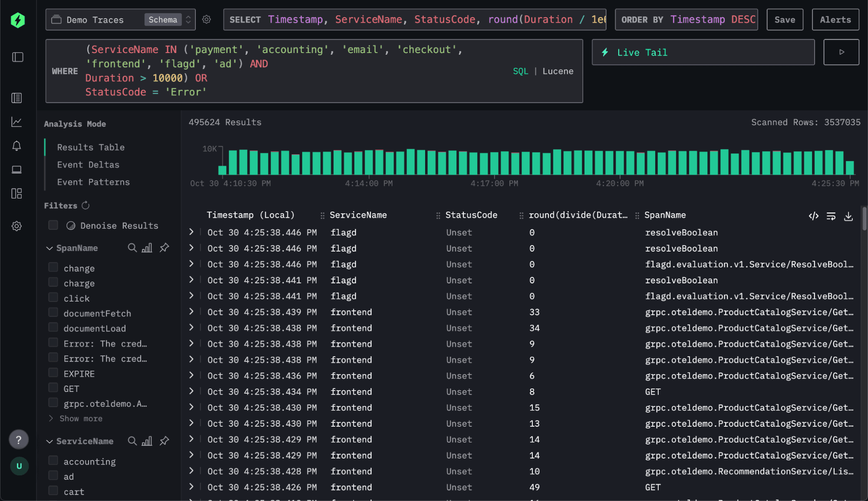Click the download results icon above the table
Image resolution: width=868 pixels, height=501 pixels.
pyautogui.click(x=848, y=216)
